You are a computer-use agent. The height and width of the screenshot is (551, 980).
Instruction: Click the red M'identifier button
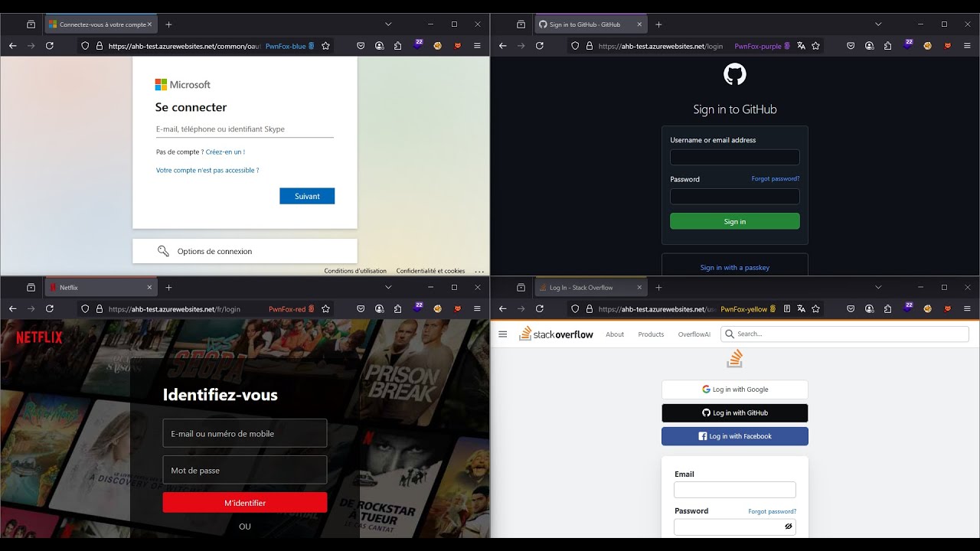pos(245,503)
